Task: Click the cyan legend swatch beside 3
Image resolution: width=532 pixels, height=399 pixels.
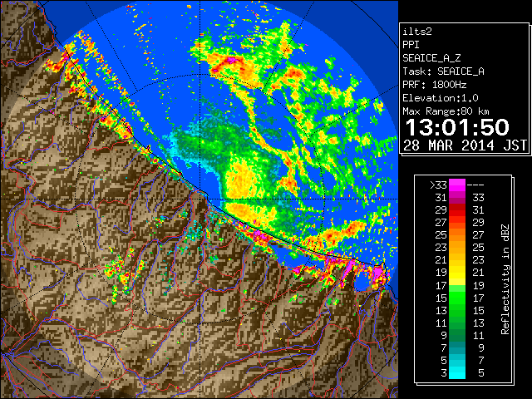Action: (457, 372)
